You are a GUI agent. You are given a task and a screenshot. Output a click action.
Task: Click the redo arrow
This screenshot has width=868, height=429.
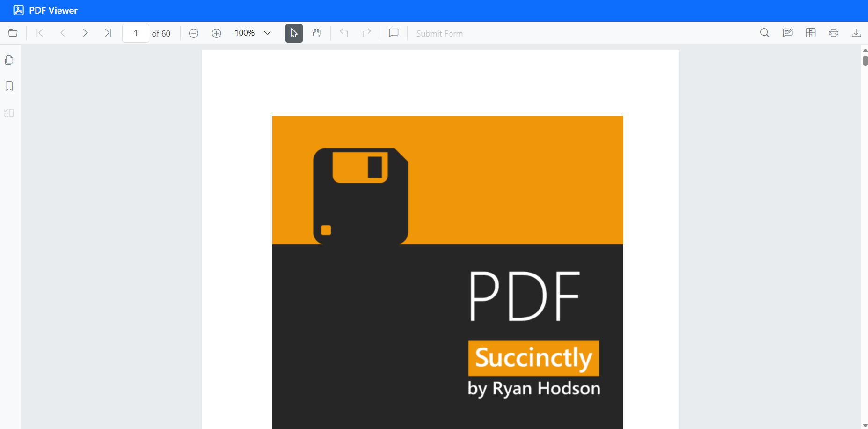tap(367, 33)
